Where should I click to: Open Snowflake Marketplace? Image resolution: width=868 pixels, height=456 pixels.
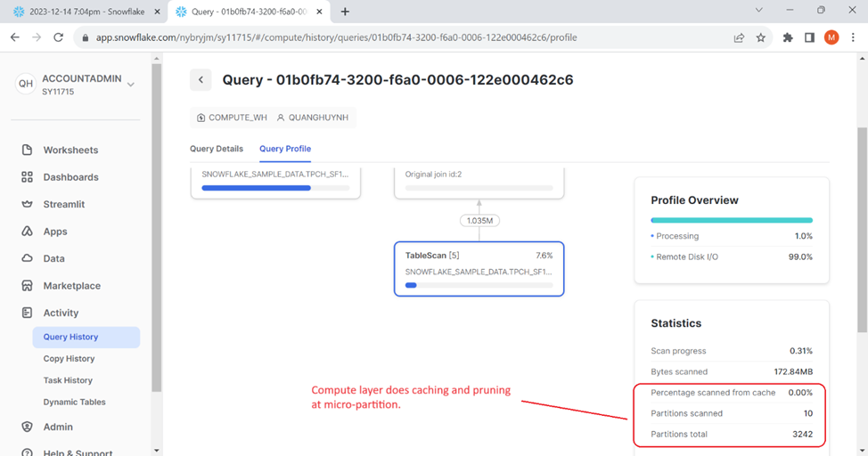[x=71, y=286]
